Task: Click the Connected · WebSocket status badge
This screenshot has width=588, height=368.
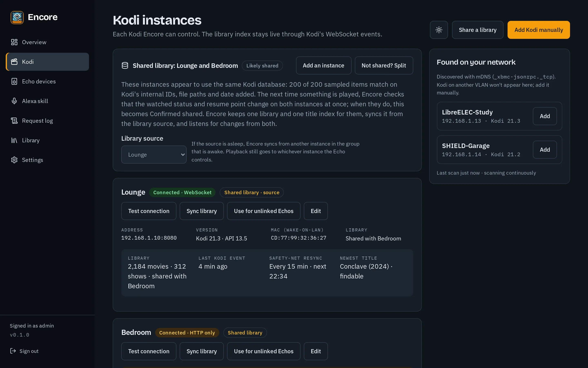Action: pyautogui.click(x=182, y=193)
